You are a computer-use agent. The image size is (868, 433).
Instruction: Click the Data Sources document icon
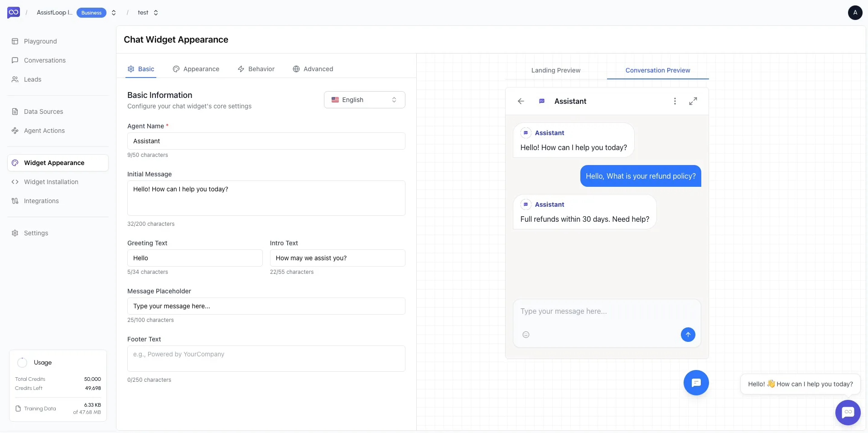pos(15,112)
